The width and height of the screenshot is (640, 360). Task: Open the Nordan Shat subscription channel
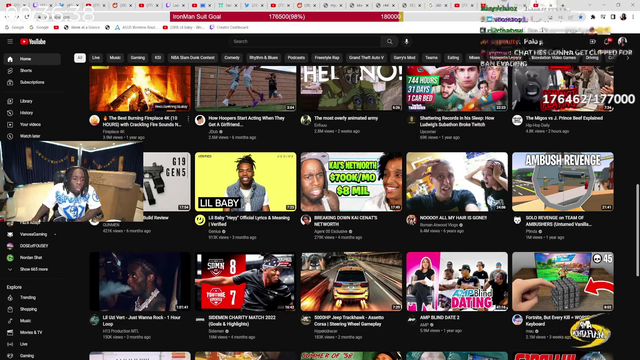(x=32, y=258)
